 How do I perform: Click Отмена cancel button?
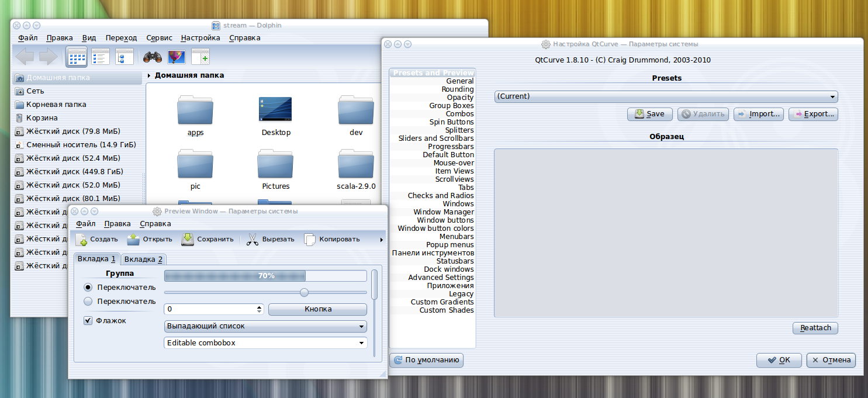click(x=831, y=360)
